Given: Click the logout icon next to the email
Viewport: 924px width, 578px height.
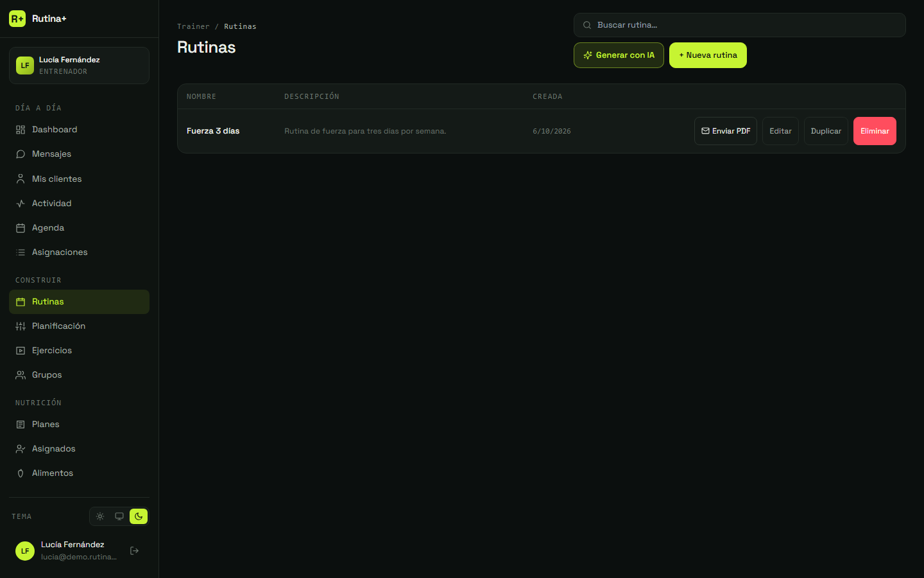Looking at the screenshot, I should [134, 550].
